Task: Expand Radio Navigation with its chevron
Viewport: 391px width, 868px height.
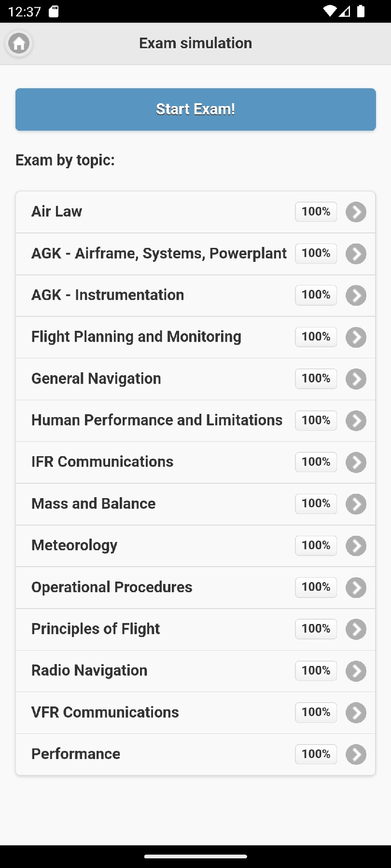Action: click(x=356, y=671)
